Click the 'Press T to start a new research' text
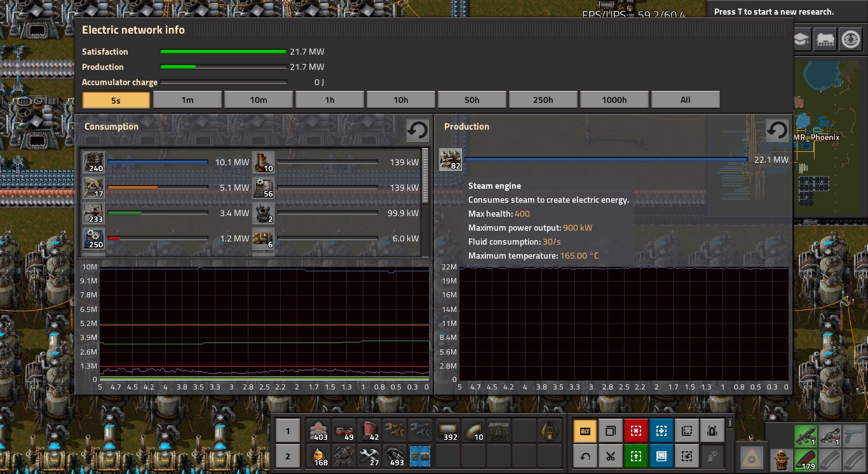868x474 pixels. point(774,11)
